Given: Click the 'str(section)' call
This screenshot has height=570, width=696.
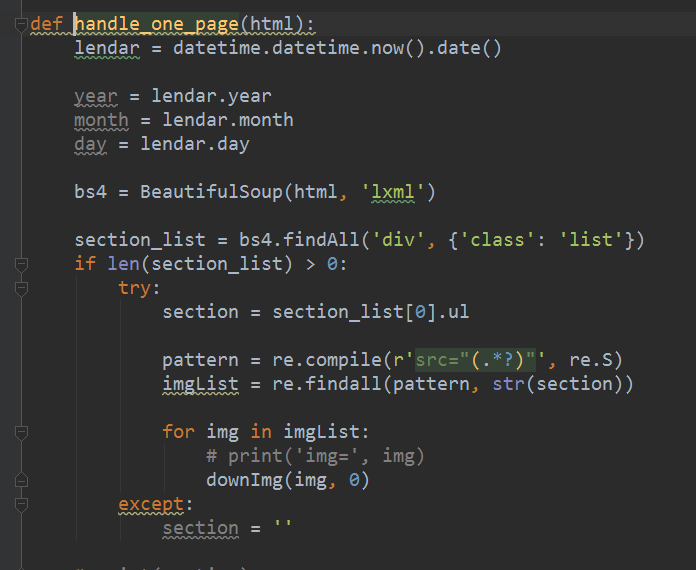Looking at the screenshot, I should coord(558,384).
